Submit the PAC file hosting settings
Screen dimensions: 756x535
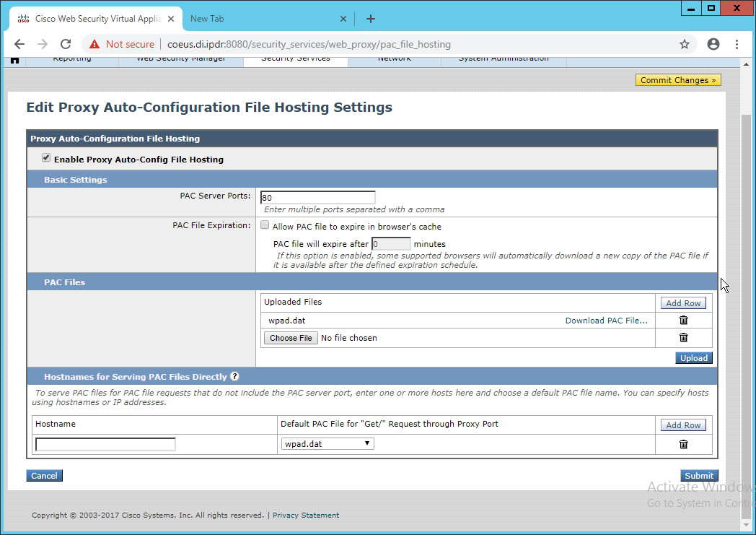pyautogui.click(x=699, y=476)
